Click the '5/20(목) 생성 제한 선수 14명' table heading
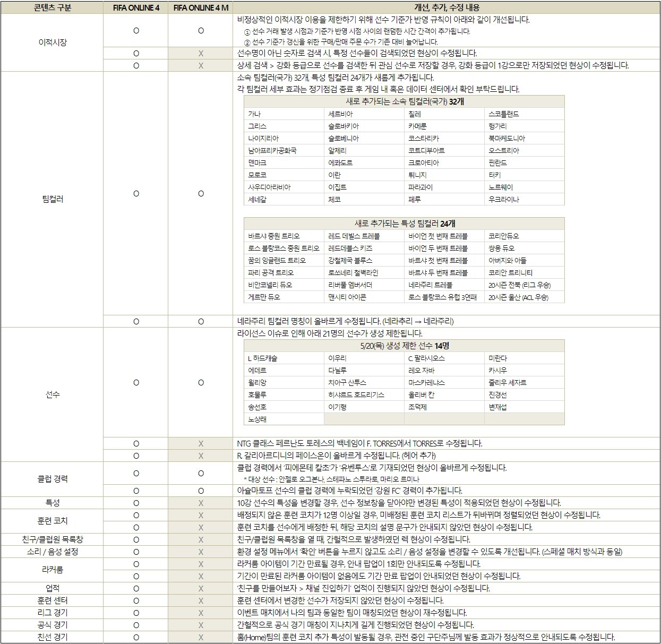The image size is (661, 644). [405, 346]
